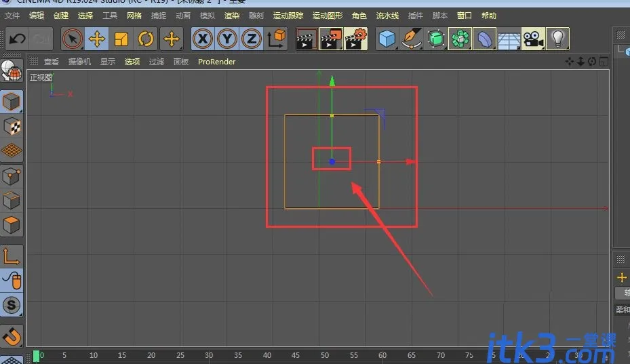Open the 角色 menu

coord(359,16)
